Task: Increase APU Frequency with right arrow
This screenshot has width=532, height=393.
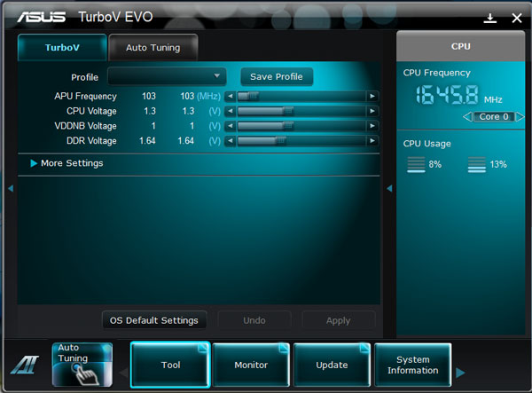Action: (372, 96)
